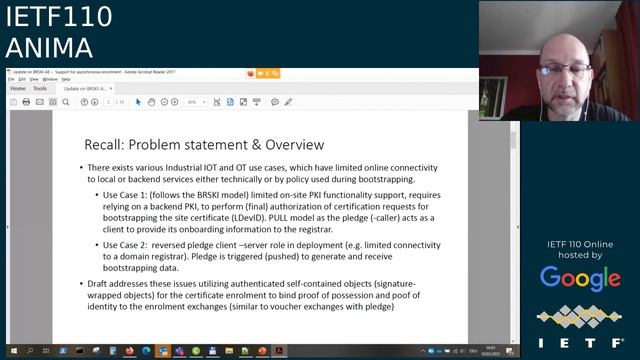Select the Hand pan tool
This screenshot has height=360, width=640.
pos(151,102)
